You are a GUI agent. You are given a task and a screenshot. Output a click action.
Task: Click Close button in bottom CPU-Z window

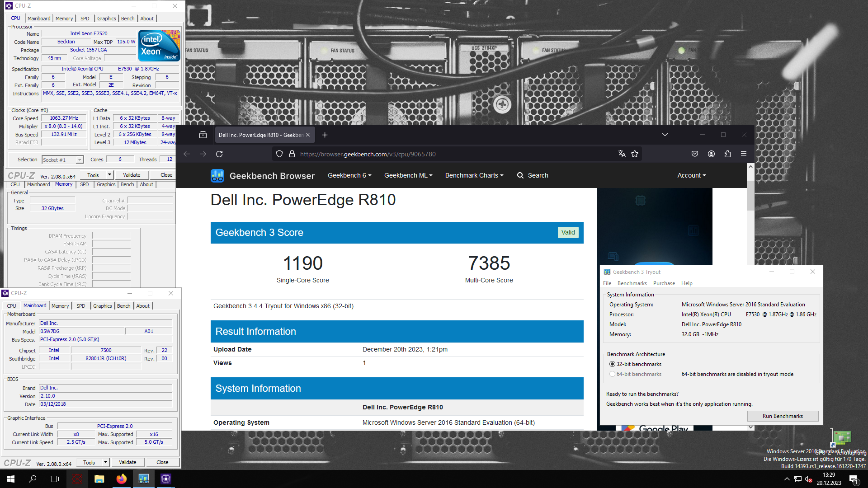(x=162, y=462)
